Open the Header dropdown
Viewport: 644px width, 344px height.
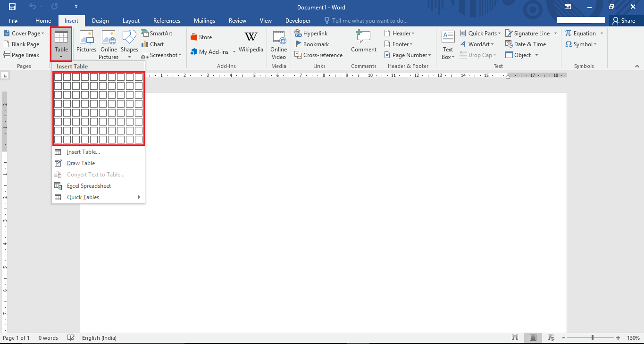pos(399,34)
